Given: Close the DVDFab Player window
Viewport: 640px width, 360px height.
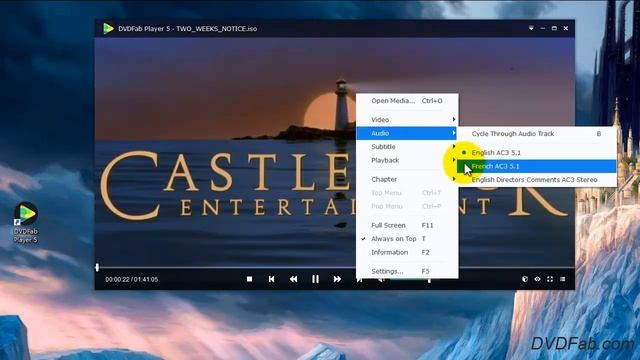Looking at the screenshot, I should pyautogui.click(x=566, y=28).
